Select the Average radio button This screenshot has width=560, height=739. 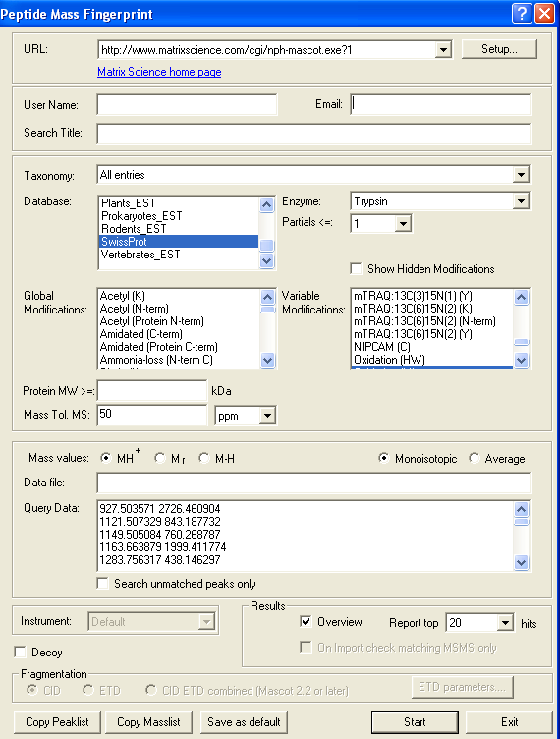pos(474,458)
